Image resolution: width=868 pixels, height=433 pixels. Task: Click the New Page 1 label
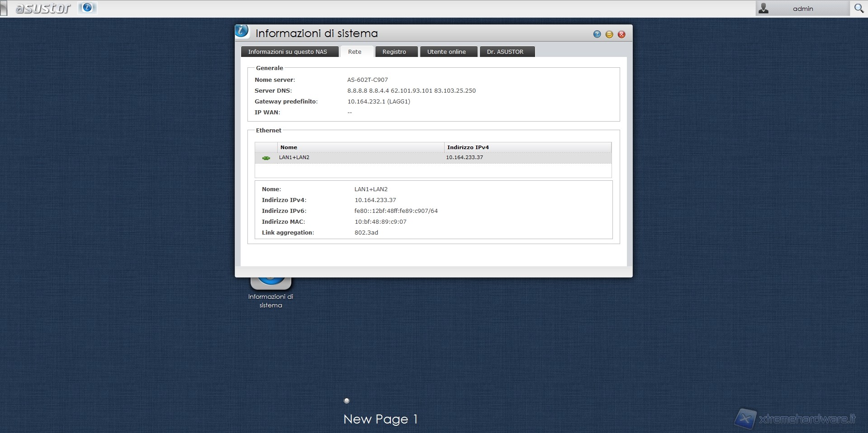coord(380,419)
